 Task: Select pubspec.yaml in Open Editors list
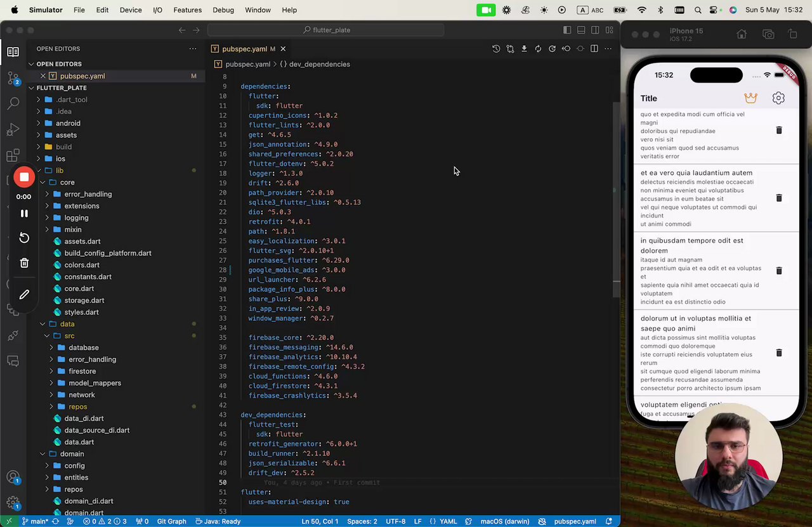tap(82, 76)
